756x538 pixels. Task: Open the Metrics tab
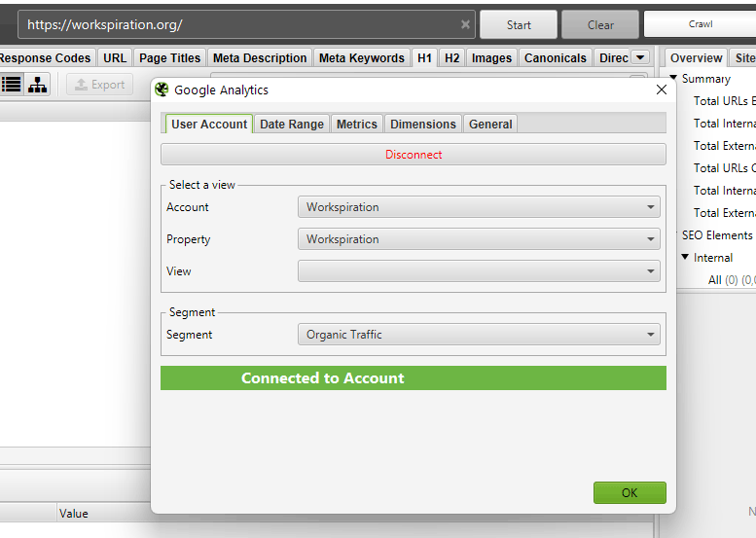click(357, 124)
